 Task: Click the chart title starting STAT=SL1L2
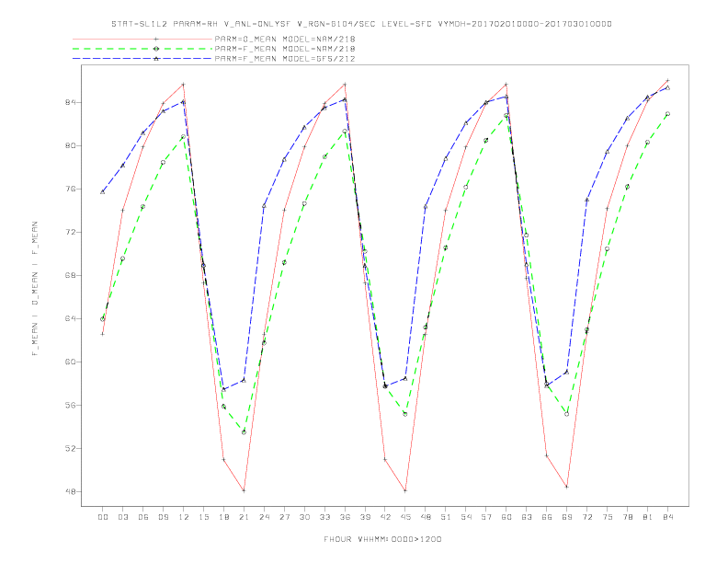click(x=361, y=24)
